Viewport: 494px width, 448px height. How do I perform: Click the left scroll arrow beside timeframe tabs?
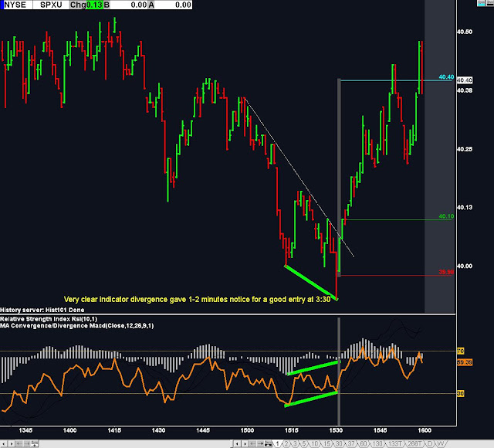(x=237, y=443)
